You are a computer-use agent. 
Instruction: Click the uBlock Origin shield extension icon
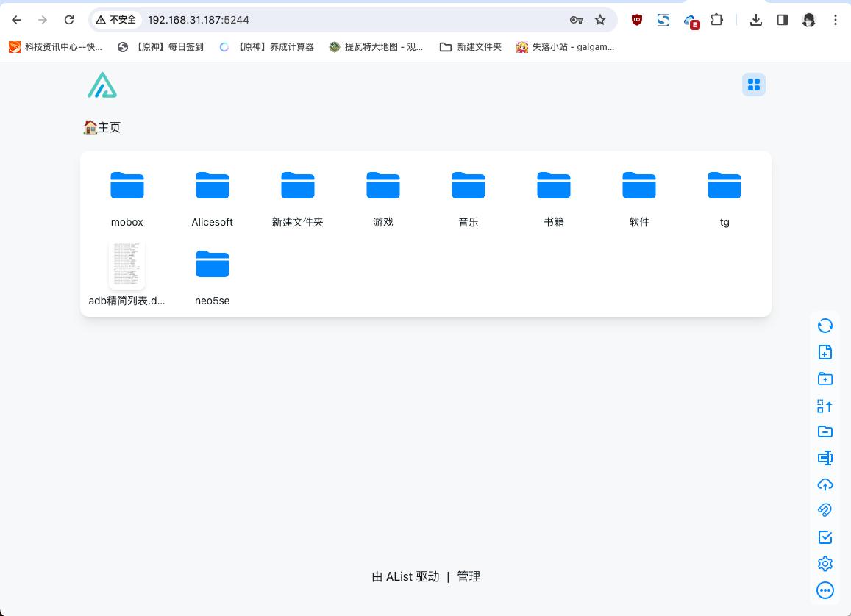(637, 20)
